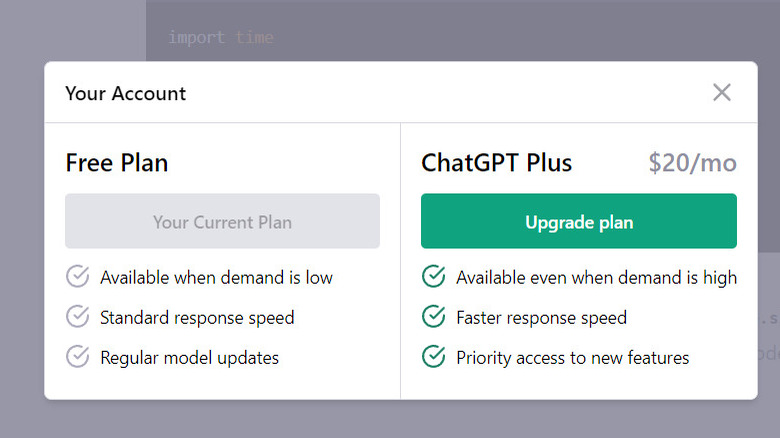Viewport: 780px width, 438px height.
Task: Close the Your Account dialog
Action: [721, 93]
